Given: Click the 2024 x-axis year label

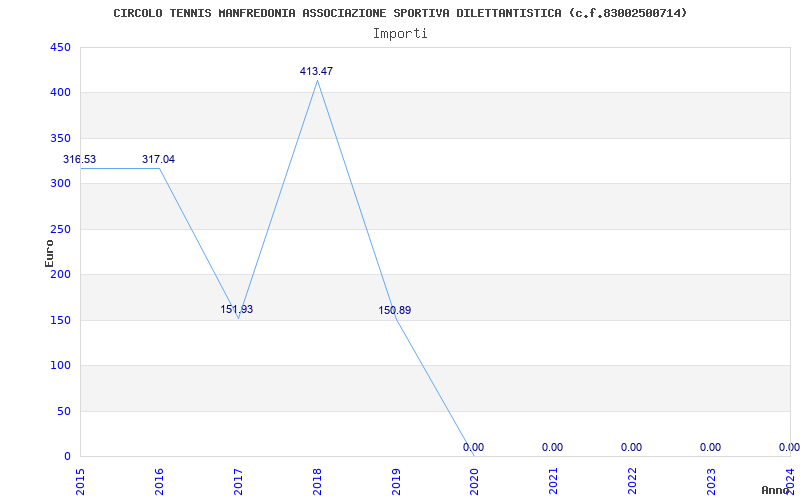Looking at the screenshot, I should [x=791, y=482].
